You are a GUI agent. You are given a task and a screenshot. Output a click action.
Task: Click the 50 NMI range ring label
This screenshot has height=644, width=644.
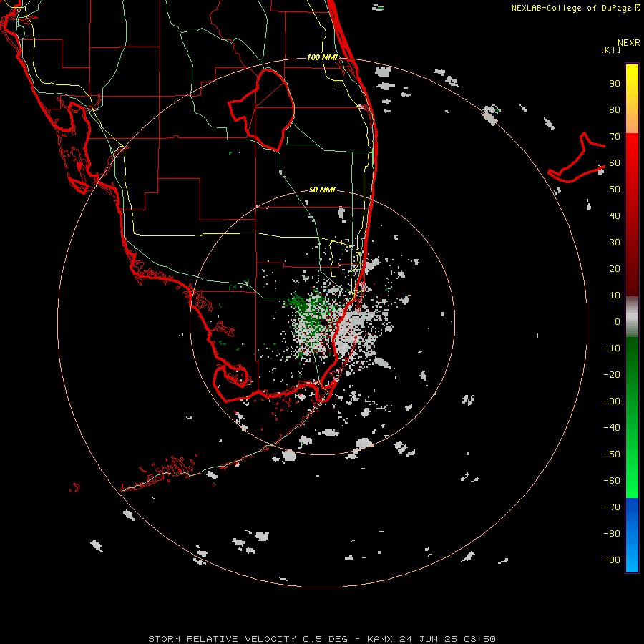[322, 190]
